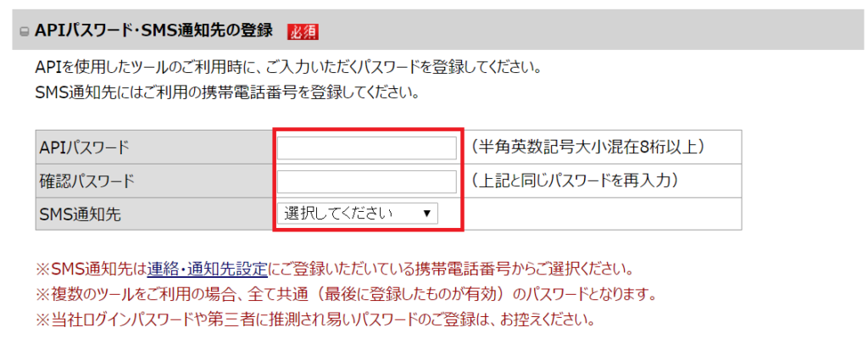Click the description line about API tool password
This screenshot has height=350, width=868.
pos(288,67)
